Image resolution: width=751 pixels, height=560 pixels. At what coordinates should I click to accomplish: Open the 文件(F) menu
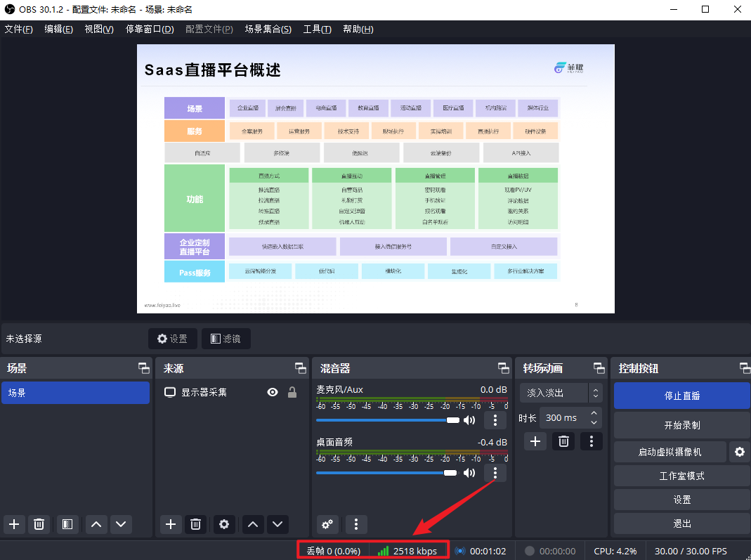click(x=18, y=29)
